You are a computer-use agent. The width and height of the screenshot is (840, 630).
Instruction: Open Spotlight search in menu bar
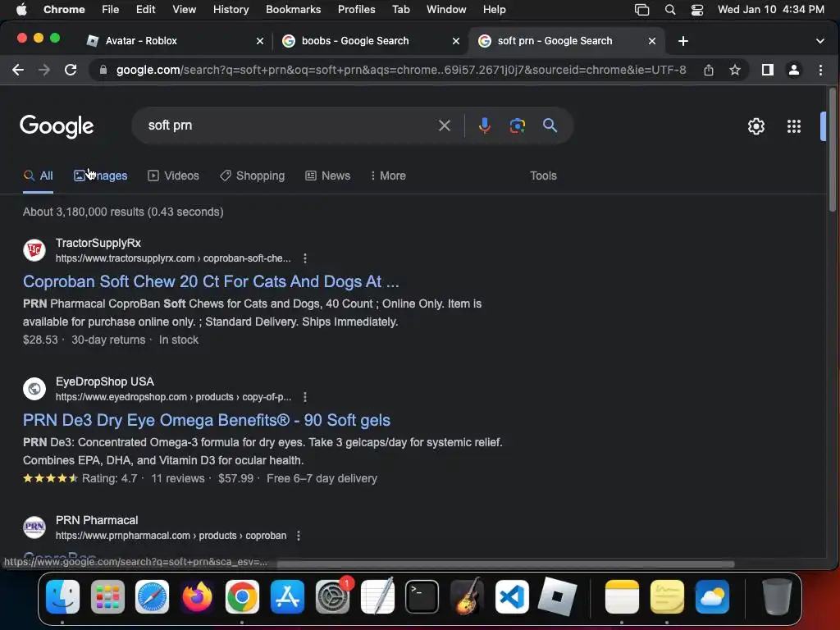(669, 10)
